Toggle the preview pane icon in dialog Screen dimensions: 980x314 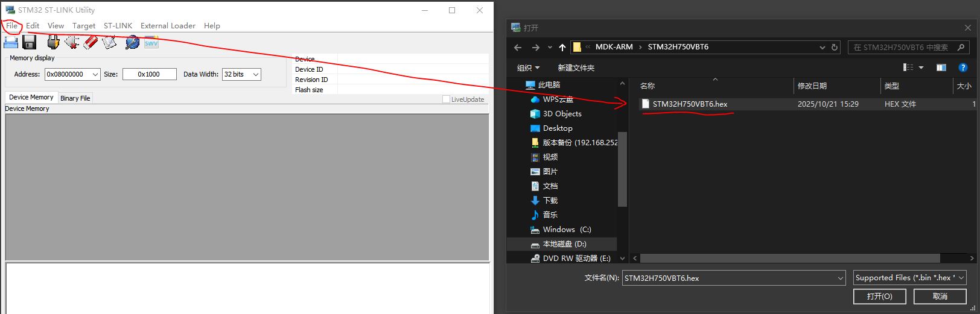[941, 68]
